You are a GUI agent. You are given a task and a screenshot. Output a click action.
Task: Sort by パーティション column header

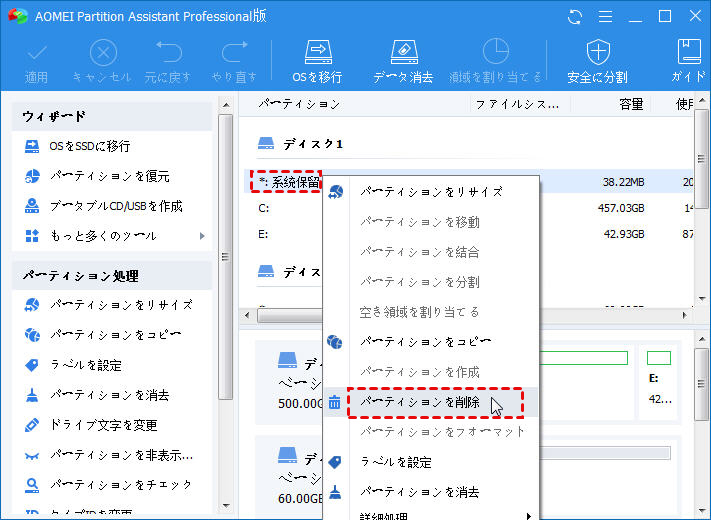[x=299, y=104]
